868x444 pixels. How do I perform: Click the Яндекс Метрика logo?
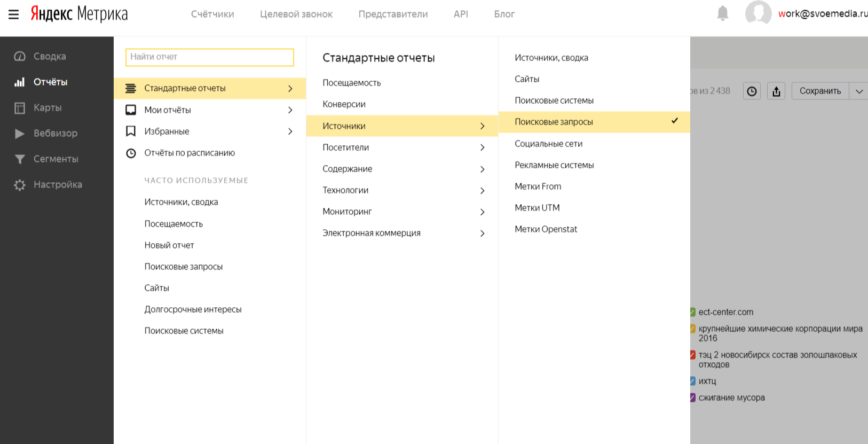tap(79, 14)
